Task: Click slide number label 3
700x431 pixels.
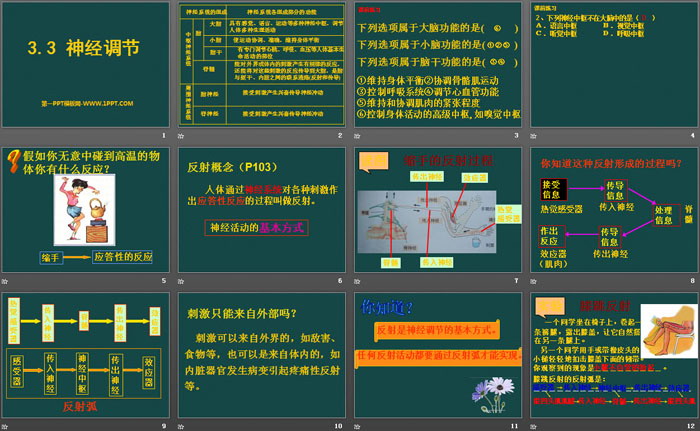Action: [x=517, y=135]
